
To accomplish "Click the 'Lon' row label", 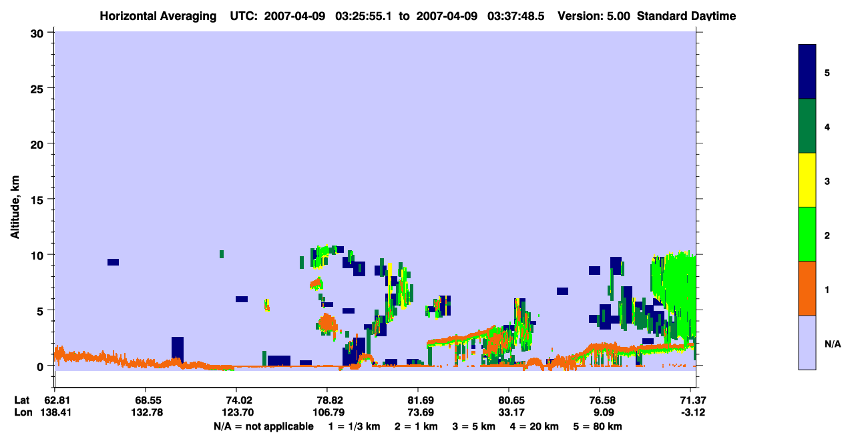I will click(23, 412).
